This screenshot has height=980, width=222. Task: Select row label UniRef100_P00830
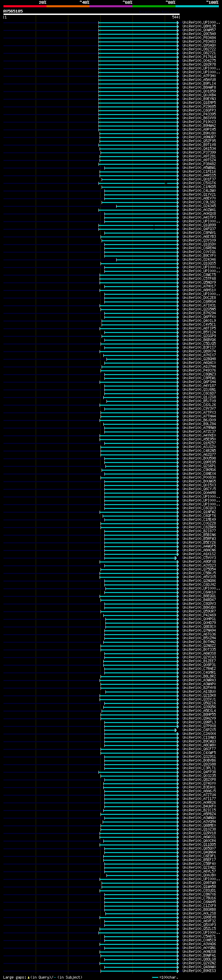199,477
